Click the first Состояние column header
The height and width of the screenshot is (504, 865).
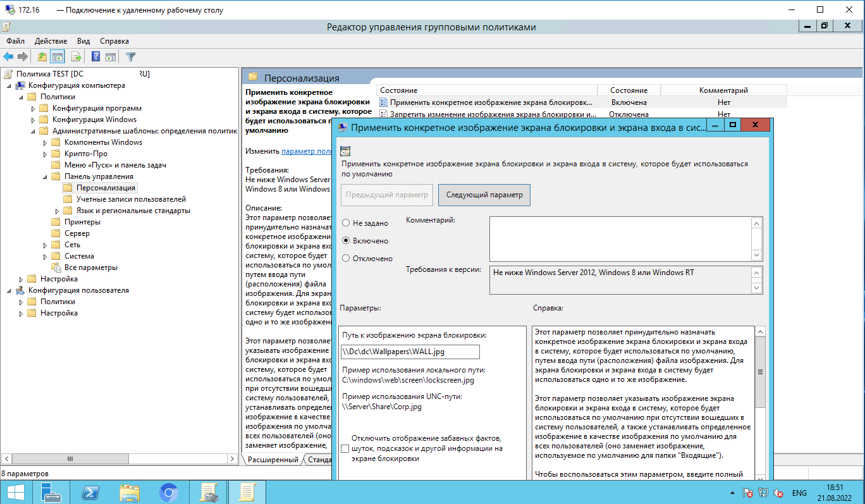coord(487,90)
